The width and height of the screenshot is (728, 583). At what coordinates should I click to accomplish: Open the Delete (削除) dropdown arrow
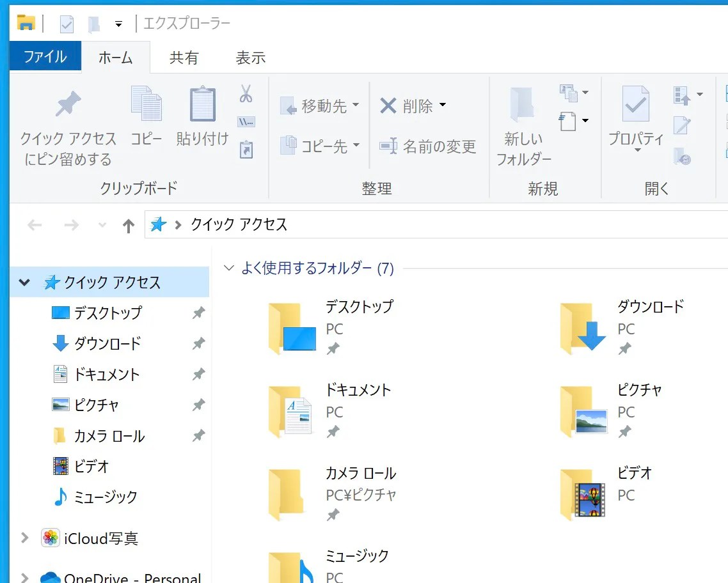(x=443, y=105)
